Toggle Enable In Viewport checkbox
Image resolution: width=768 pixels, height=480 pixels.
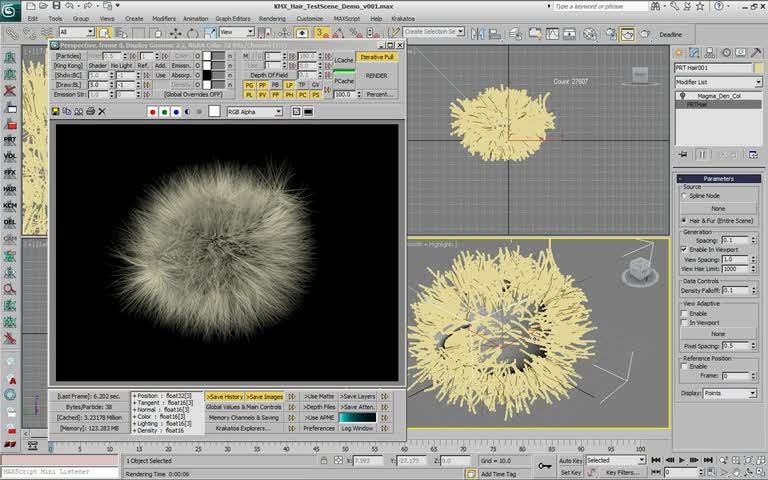point(683,249)
